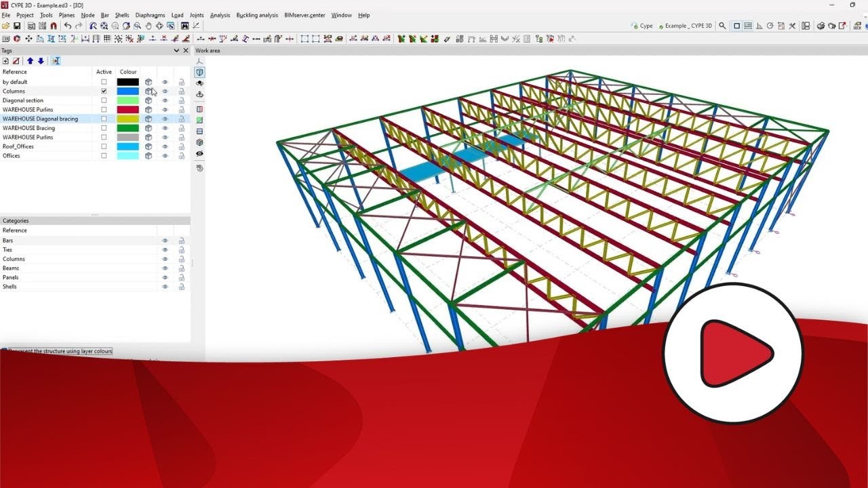Click the cube icon next to the Columns tag
Viewport: 868px width, 488px height.
coord(149,91)
